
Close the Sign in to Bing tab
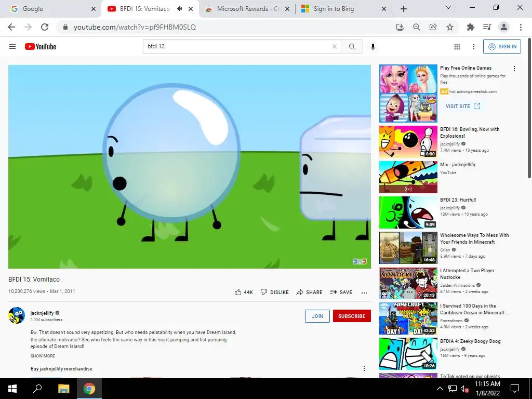[x=384, y=9]
